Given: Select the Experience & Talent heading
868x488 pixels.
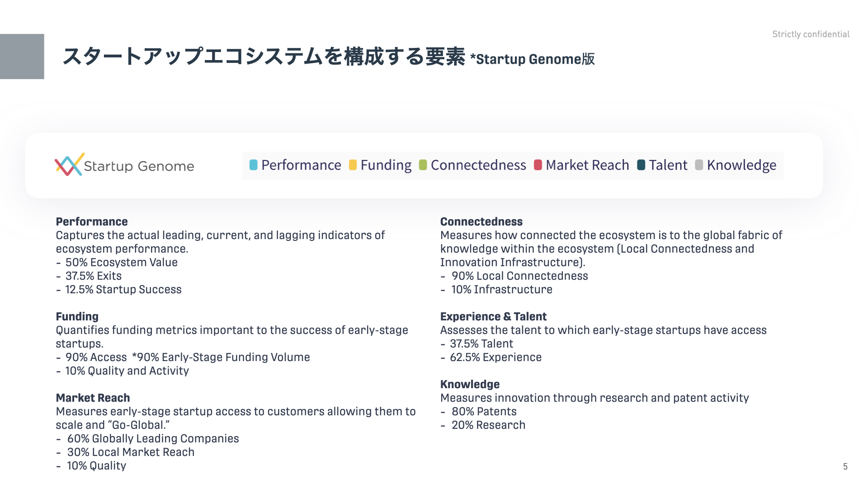Looking at the screenshot, I should [x=493, y=317].
